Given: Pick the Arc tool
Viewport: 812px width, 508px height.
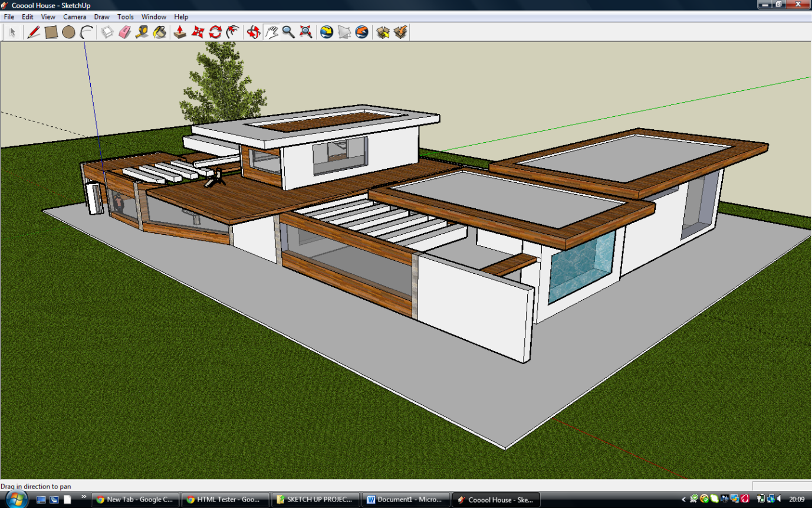Looking at the screenshot, I should click(x=86, y=32).
